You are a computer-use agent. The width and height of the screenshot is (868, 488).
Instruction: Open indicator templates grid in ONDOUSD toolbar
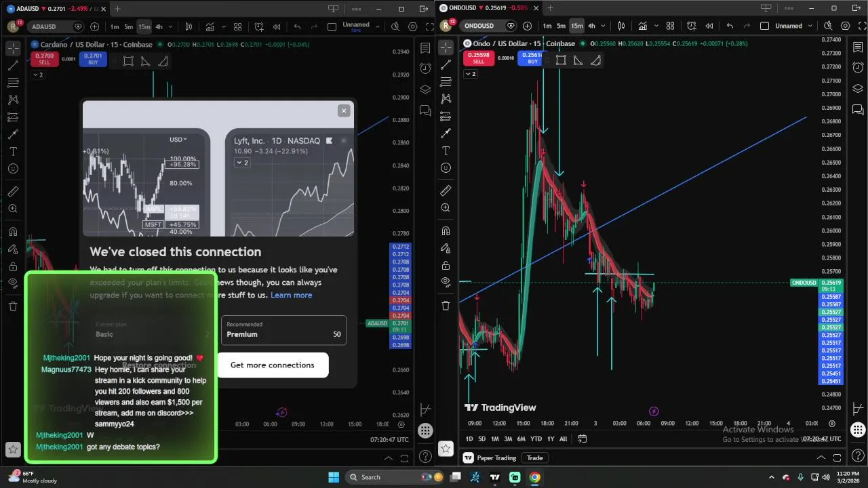pos(670,26)
